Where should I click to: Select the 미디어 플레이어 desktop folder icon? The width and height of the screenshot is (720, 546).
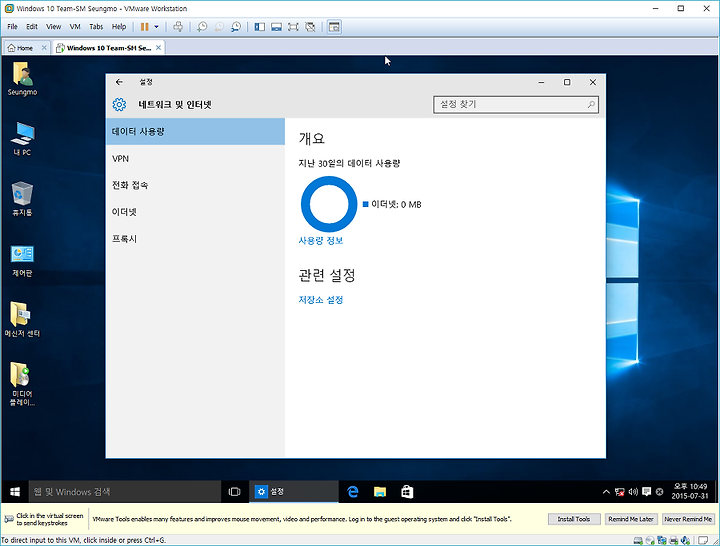tap(22, 384)
